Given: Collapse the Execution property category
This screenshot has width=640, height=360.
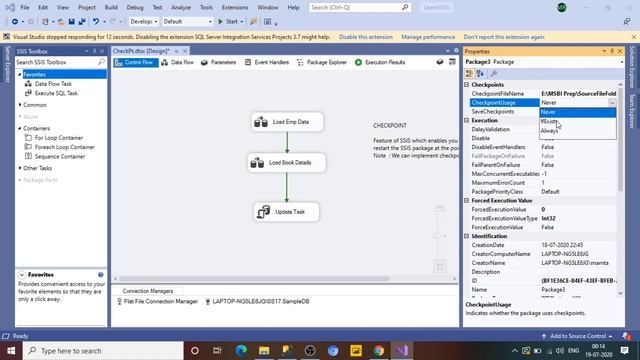Looking at the screenshot, I should click(x=467, y=120).
